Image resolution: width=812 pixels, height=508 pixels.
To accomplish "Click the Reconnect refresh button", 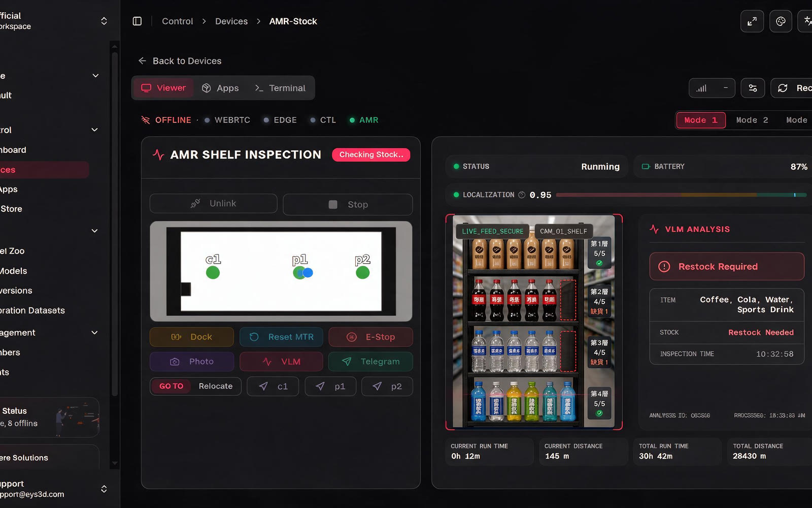I will (x=791, y=88).
